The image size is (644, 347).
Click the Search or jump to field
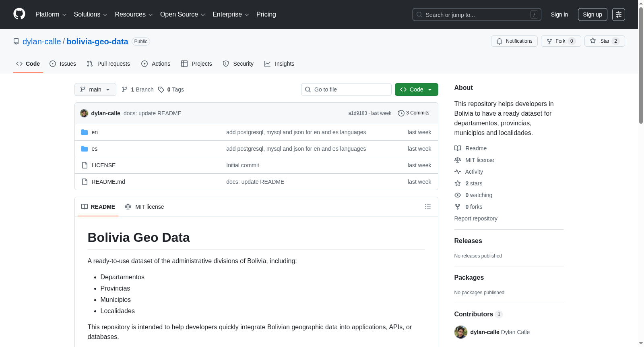pyautogui.click(x=477, y=15)
